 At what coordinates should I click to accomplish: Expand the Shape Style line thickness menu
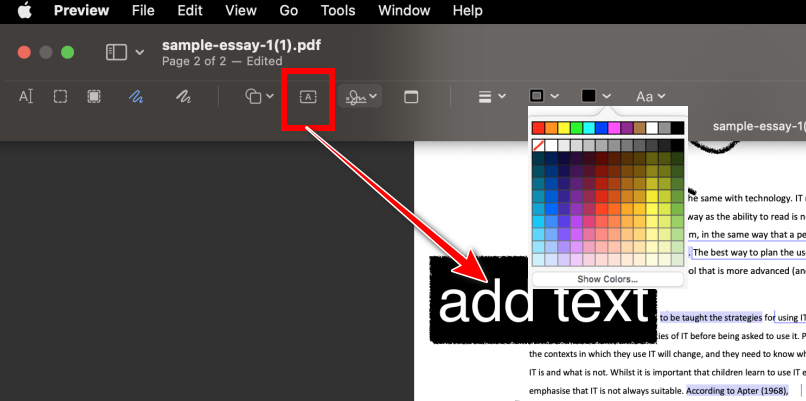click(x=492, y=96)
